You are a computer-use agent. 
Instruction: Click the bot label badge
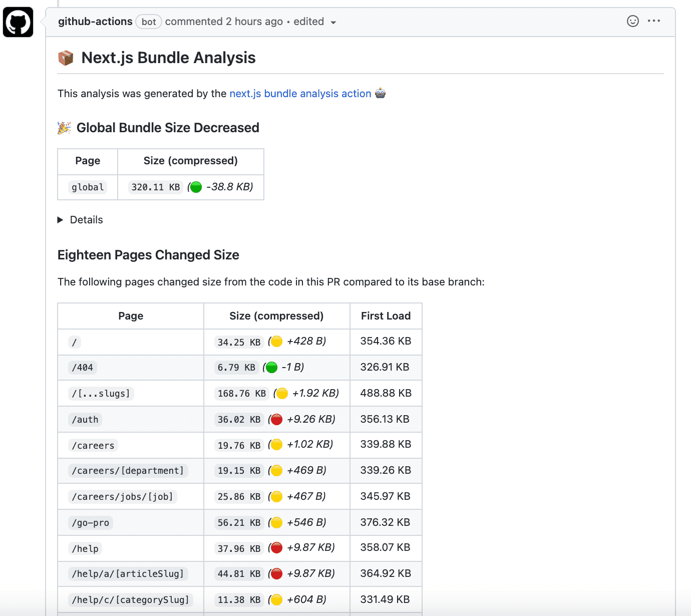click(149, 22)
